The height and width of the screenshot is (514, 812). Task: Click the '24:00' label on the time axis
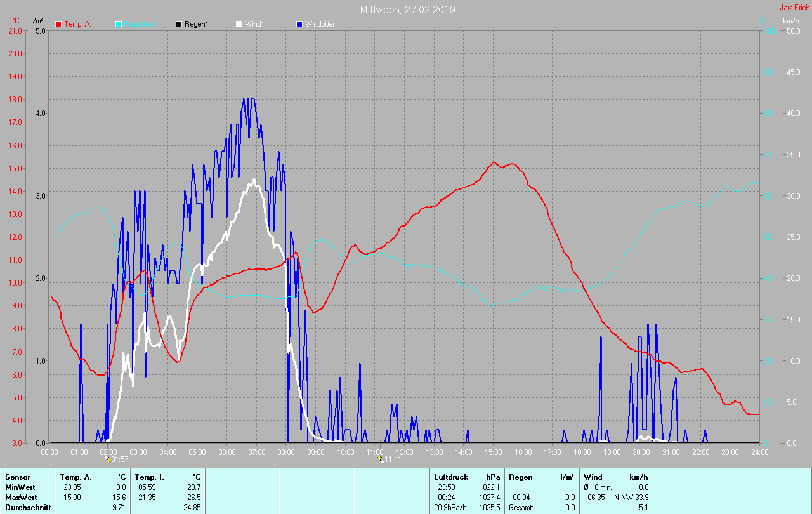pyautogui.click(x=759, y=452)
